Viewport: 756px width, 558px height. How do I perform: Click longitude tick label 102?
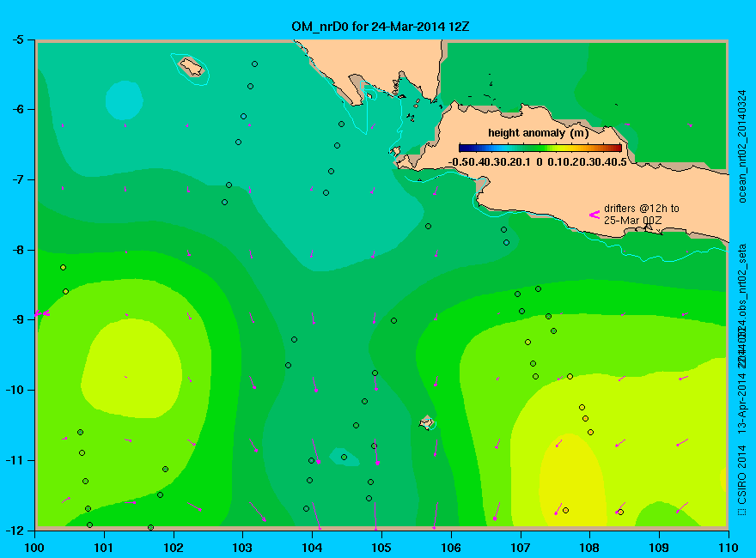[x=173, y=548]
